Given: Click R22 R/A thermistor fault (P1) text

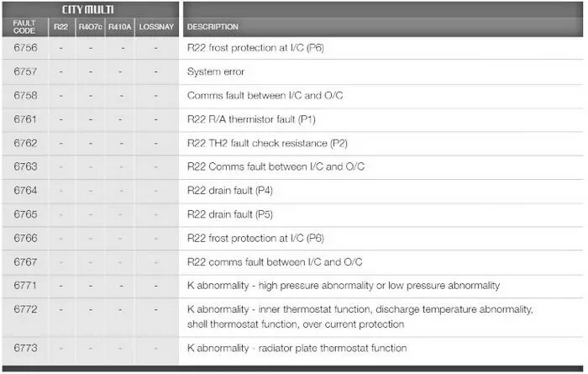Looking at the screenshot, I should (x=251, y=119).
